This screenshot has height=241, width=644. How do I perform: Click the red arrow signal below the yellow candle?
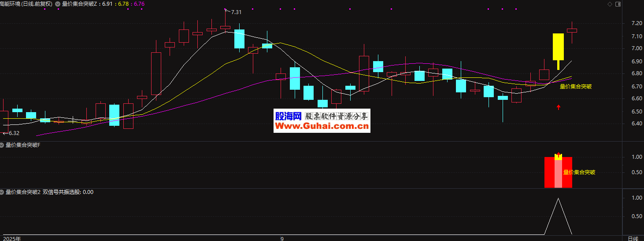pos(559,107)
